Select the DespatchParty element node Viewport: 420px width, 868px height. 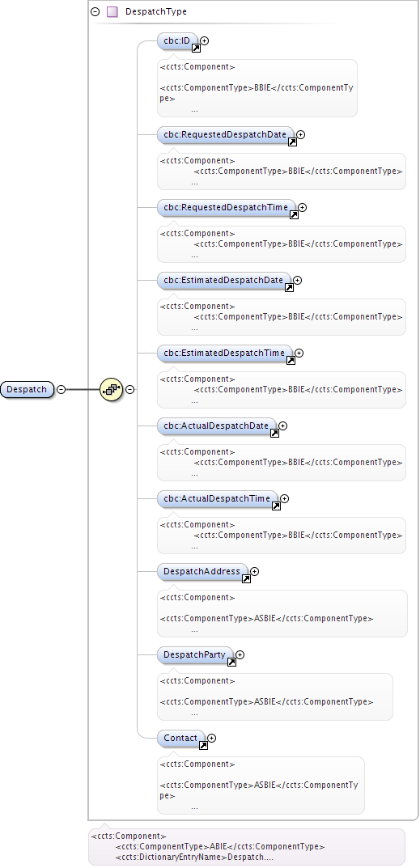click(x=195, y=655)
